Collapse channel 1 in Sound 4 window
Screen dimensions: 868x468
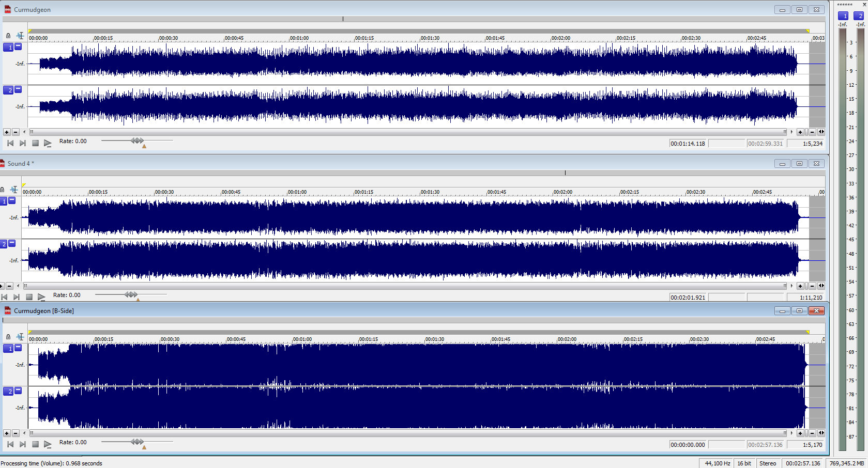(x=12, y=200)
